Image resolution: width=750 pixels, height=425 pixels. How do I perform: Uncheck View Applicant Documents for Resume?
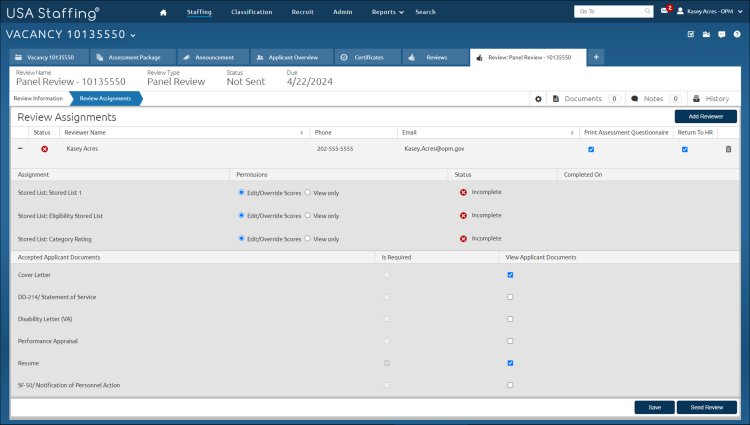tap(510, 363)
